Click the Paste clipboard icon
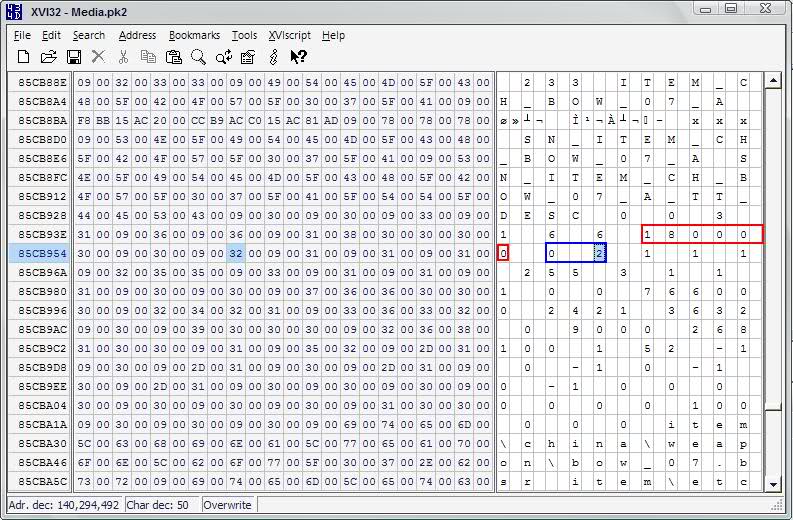 click(x=174, y=57)
